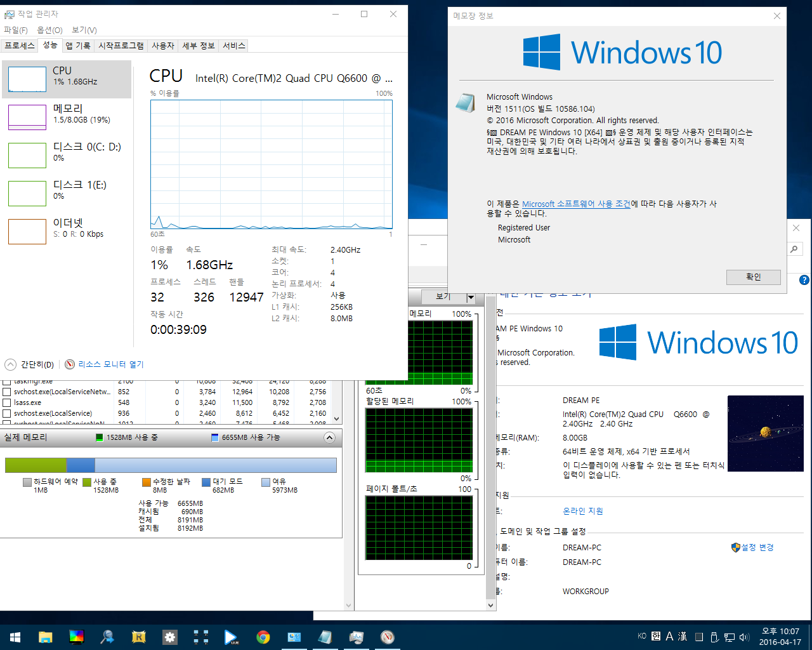Screen dimensions: 812x650
Task: Switch to the 앱 기록 tab
Action: point(78,46)
